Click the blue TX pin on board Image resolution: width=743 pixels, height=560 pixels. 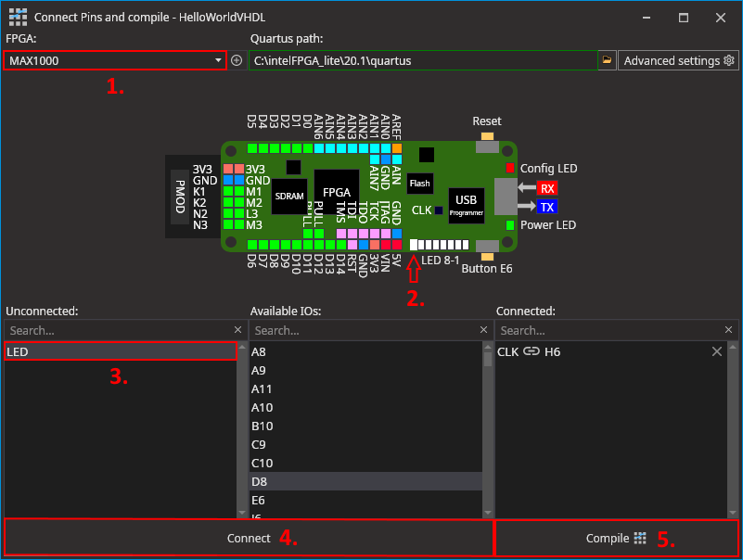coord(547,207)
